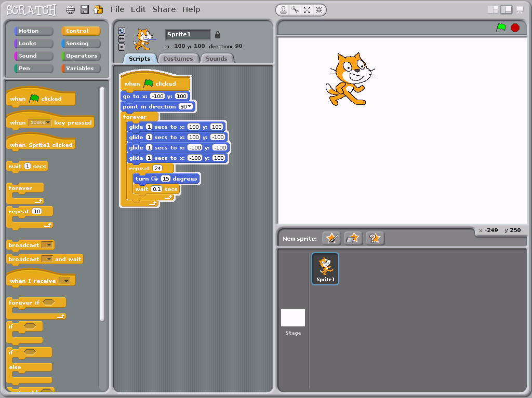Select the Duplicate stamp tool

(283, 10)
